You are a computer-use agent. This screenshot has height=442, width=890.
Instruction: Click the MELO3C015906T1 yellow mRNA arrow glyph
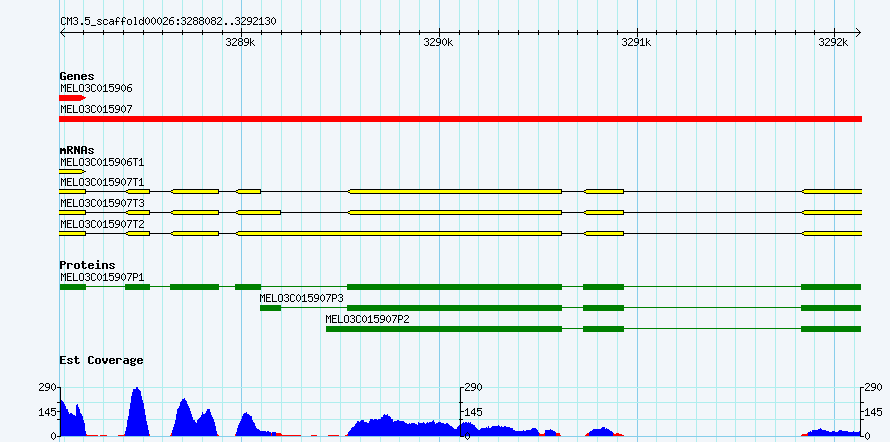tap(72, 171)
